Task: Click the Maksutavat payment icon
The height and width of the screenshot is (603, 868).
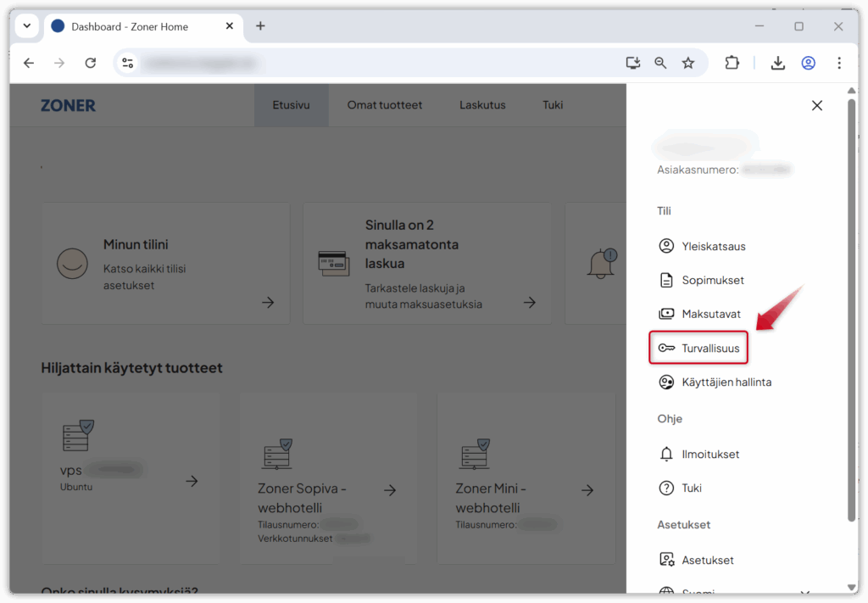Action: pyautogui.click(x=666, y=314)
